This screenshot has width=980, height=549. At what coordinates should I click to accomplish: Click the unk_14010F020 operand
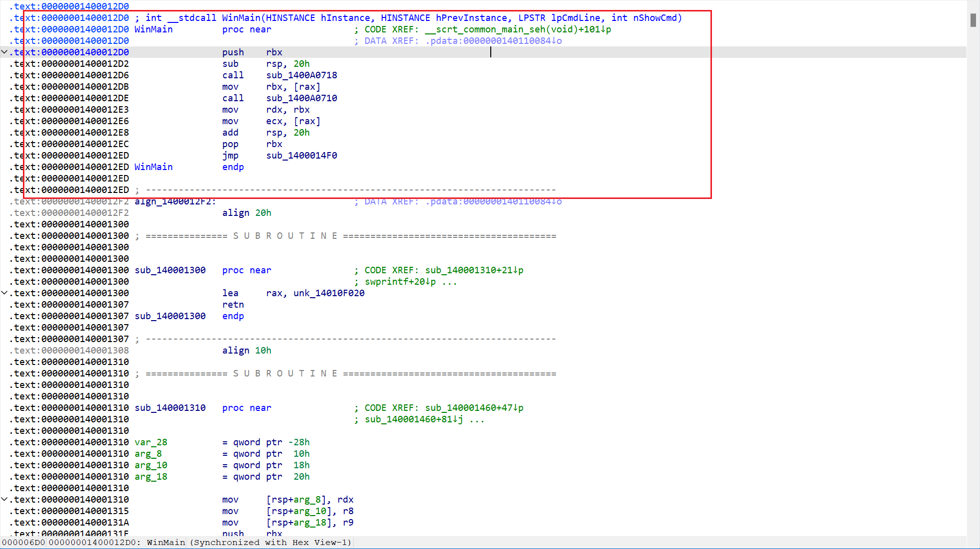tap(329, 293)
